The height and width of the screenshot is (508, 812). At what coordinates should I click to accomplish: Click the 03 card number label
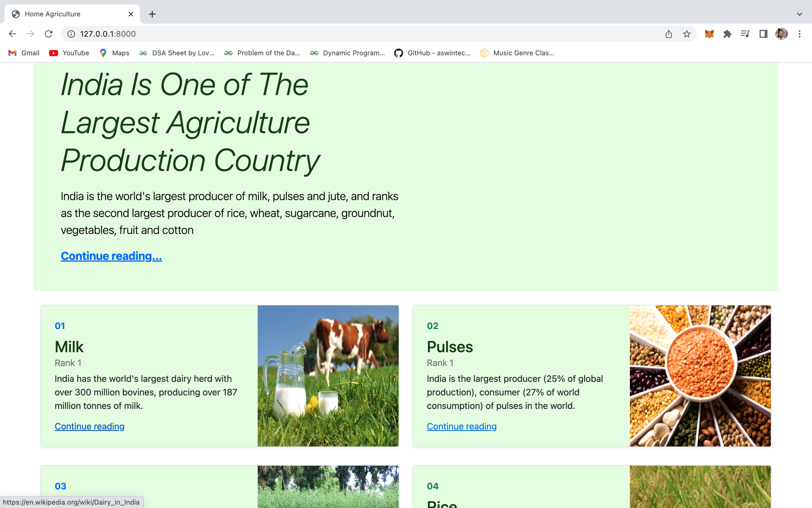click(x=60, y=486)
